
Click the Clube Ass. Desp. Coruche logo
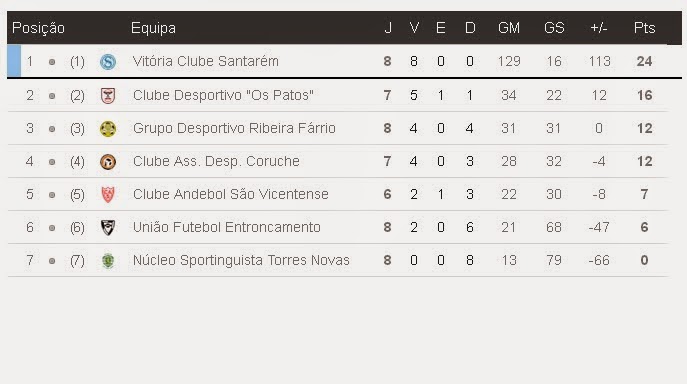[x=108, y=162]
